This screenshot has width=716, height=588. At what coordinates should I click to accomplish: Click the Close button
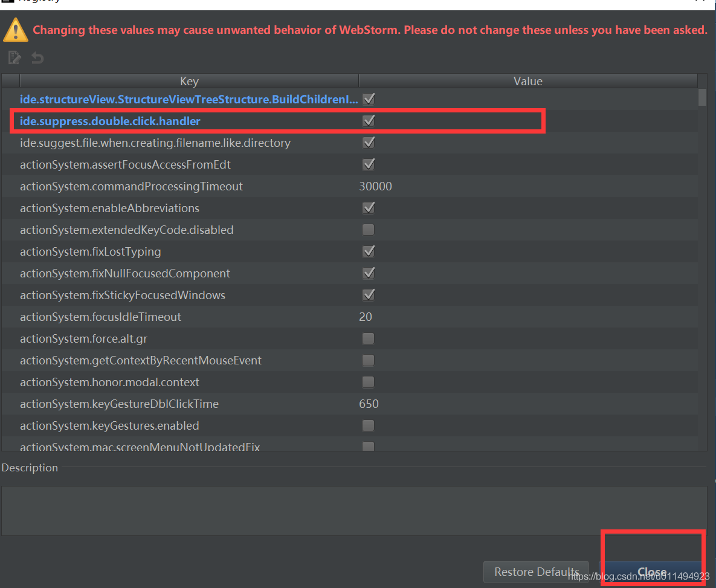point(651,572)
